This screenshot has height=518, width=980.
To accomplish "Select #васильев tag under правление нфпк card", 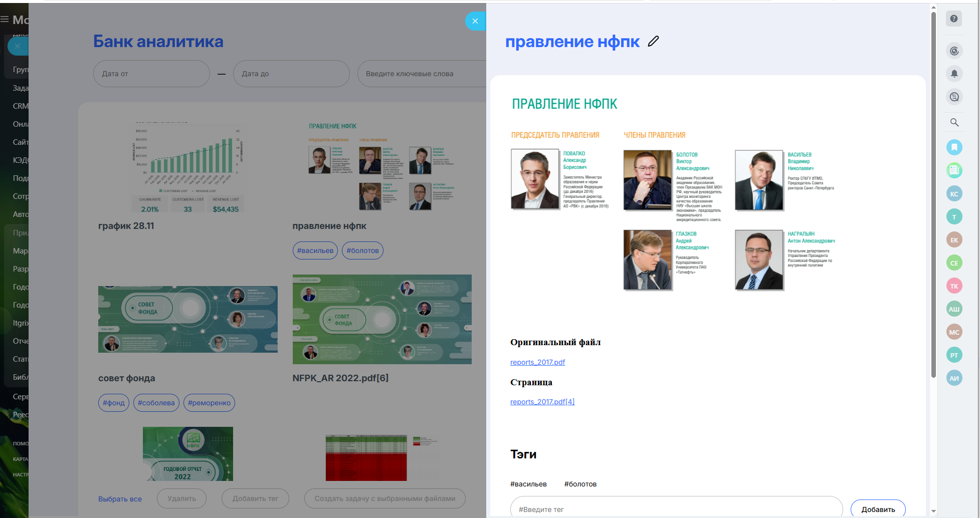I will [x=315, y=250].
